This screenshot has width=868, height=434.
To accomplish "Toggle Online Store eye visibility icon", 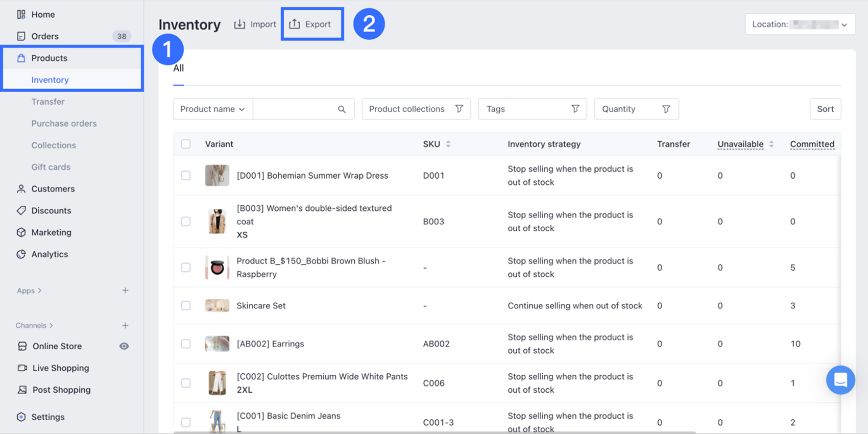I will point(124,346).
